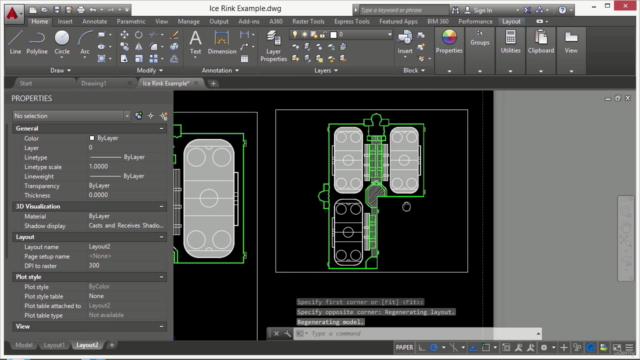Toggle object snap tracking in status bar
Viewport: 640px width, 360px height.
473,347
